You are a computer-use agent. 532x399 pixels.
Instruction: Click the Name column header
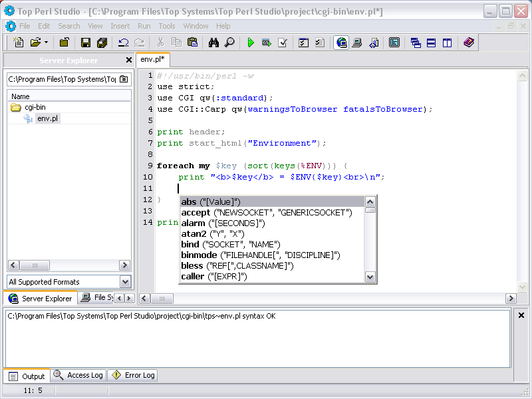coord(69,96)
